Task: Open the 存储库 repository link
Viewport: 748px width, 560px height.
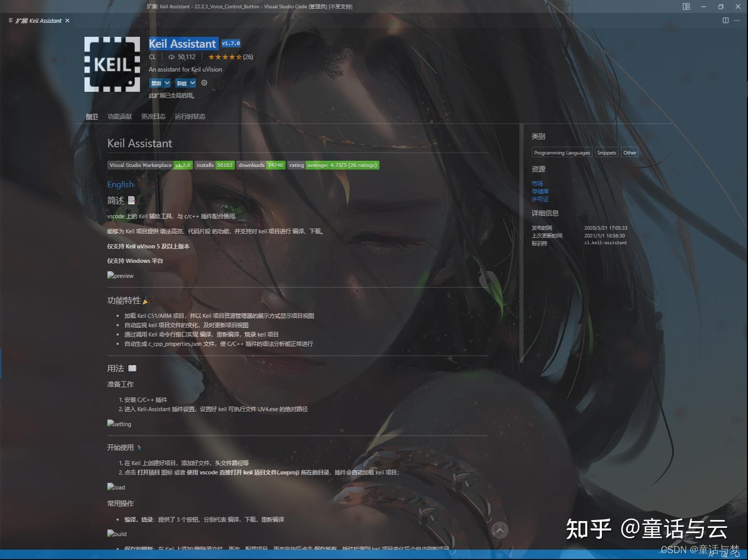Action: pos(541,191)
